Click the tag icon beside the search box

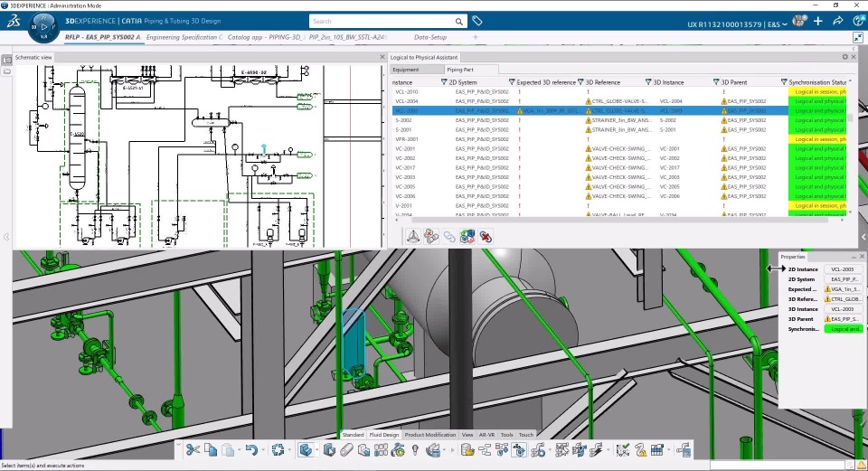coord(477,21)
